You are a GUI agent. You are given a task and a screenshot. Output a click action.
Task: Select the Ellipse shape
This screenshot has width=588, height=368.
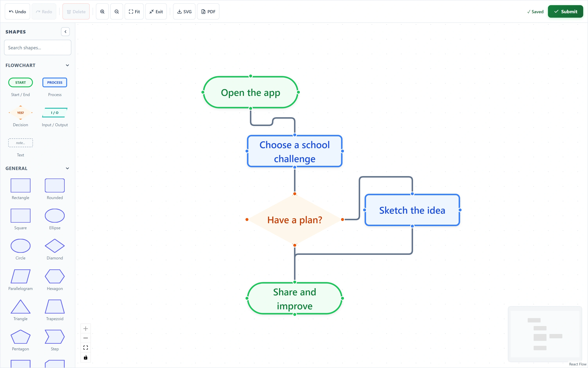(x=55, y=219)
